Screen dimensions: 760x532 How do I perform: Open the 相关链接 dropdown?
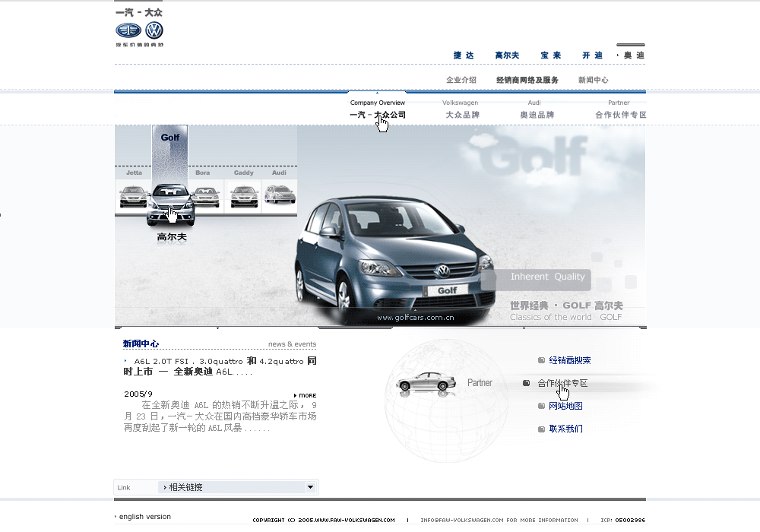pyautogui.click(x=237, y=487)
